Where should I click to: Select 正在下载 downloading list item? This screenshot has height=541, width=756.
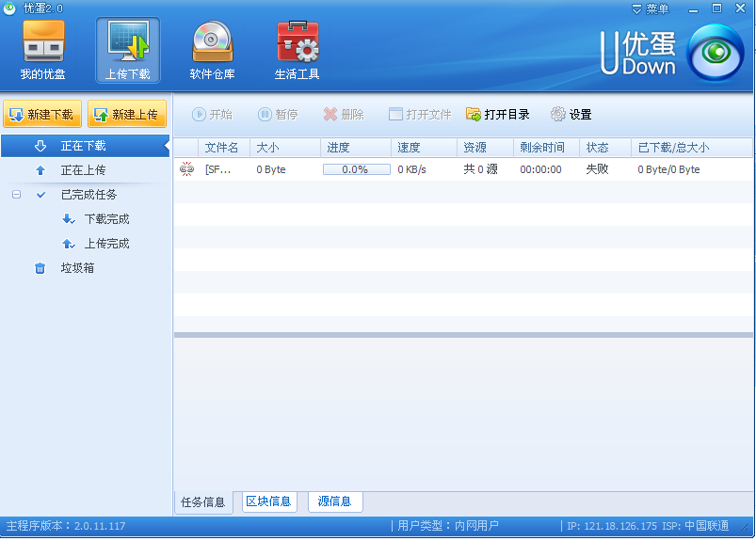85,146
